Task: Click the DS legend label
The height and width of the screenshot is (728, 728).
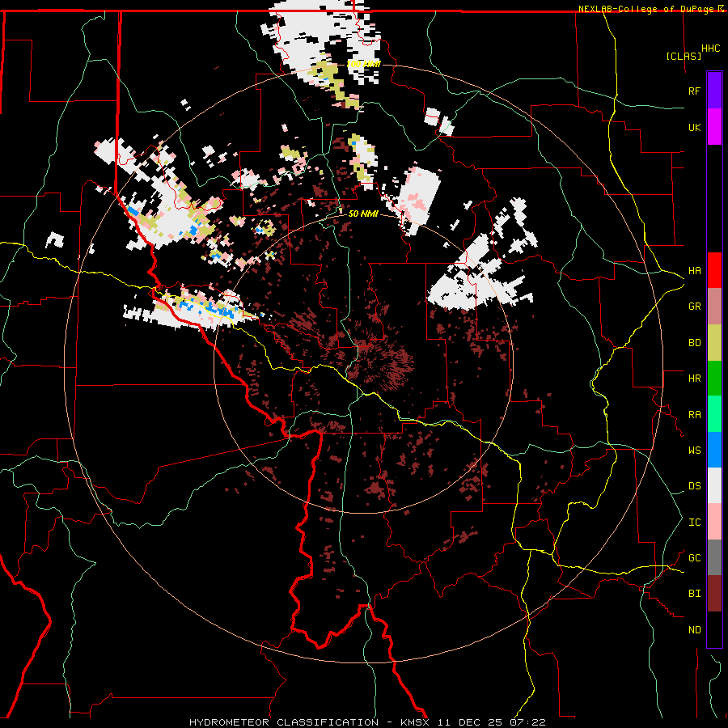Action: (x=694, y=486)
